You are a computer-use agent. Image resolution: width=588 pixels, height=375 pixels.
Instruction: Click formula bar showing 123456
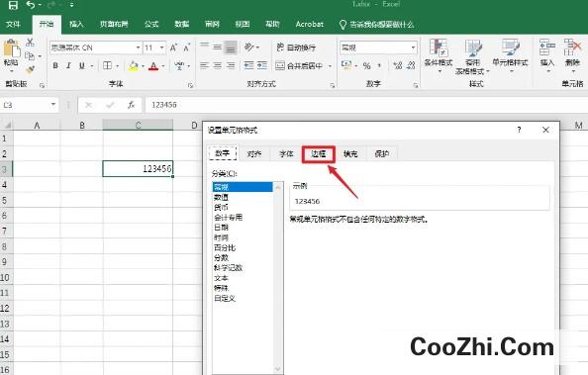pos(365,105)
